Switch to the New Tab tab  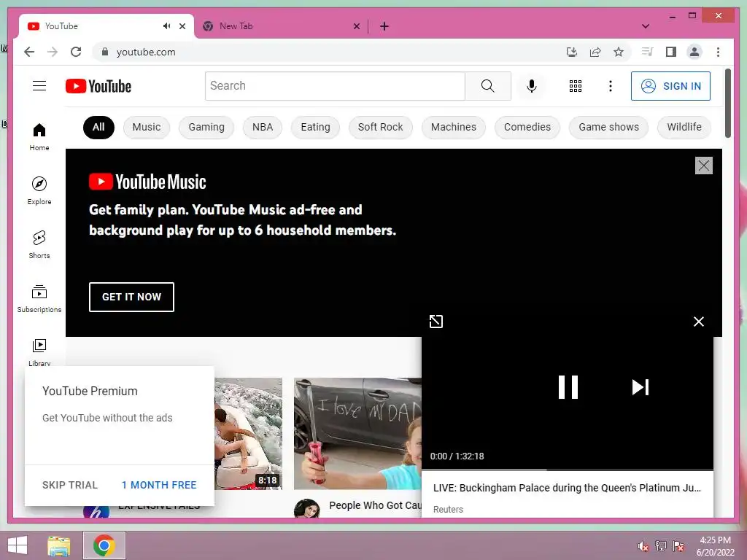pyautogui.click(x=281, y=26)
